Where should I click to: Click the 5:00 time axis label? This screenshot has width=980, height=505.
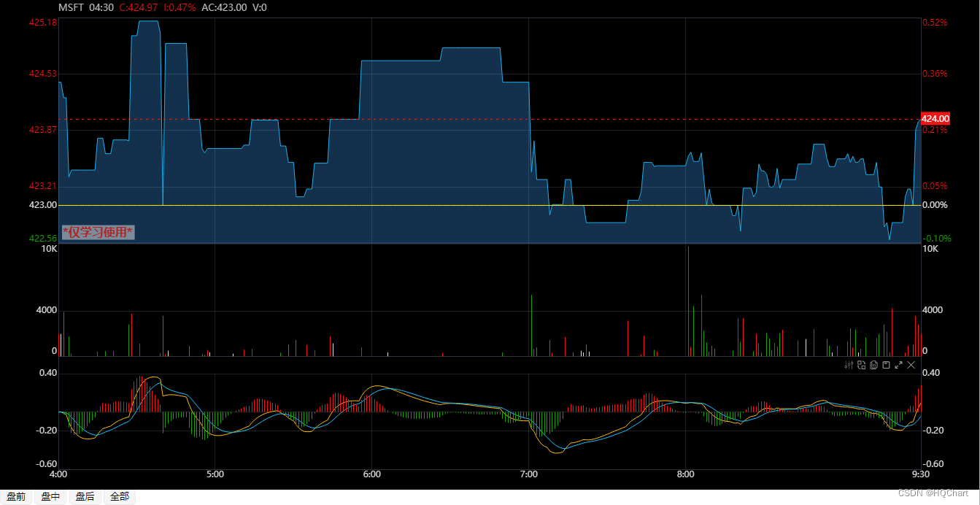pos(215,474)
